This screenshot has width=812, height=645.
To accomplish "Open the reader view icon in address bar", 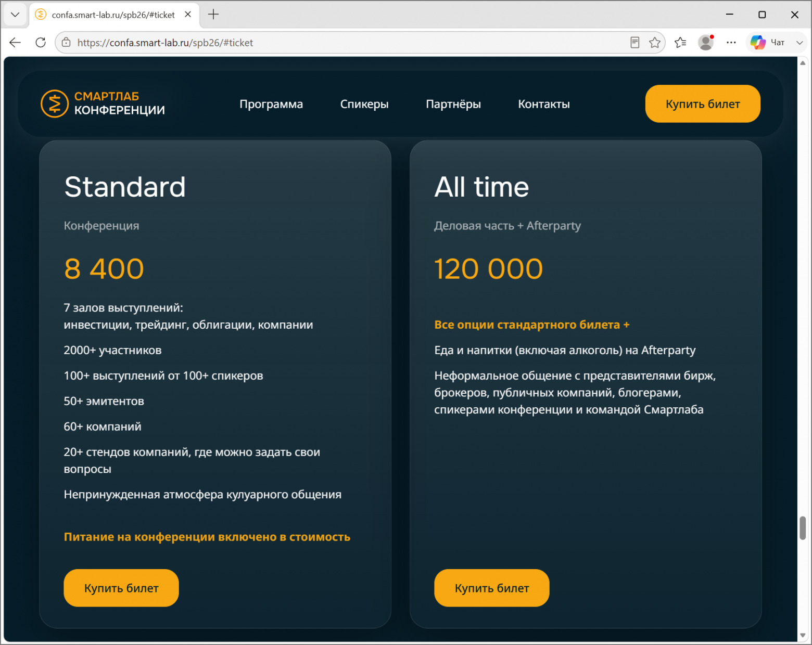I will point(635,43).
